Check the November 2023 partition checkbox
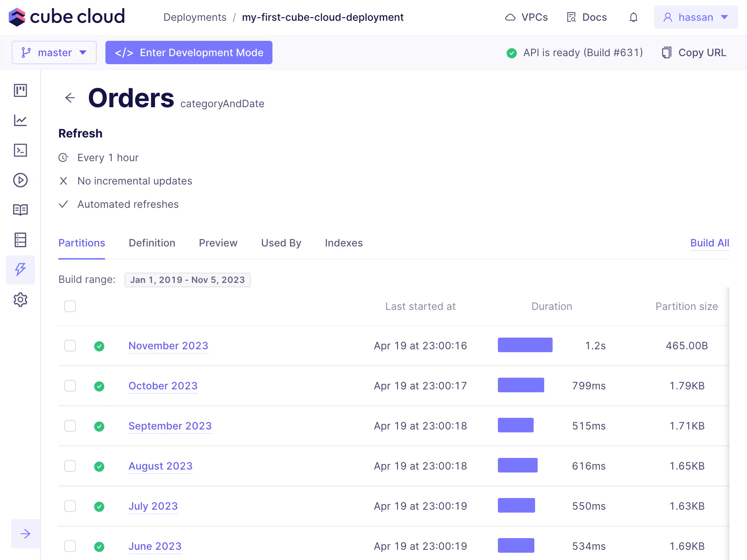747x560 pixels. click(70, 346)
